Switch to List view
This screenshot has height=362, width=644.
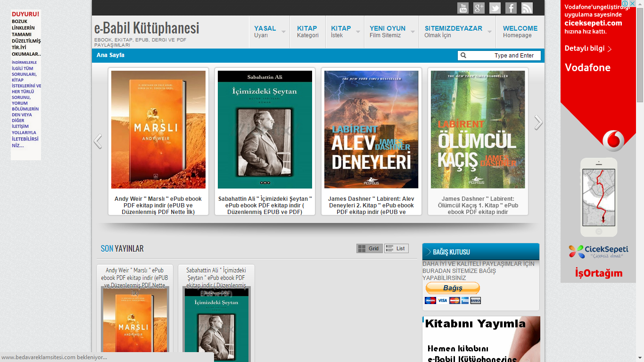396,248
